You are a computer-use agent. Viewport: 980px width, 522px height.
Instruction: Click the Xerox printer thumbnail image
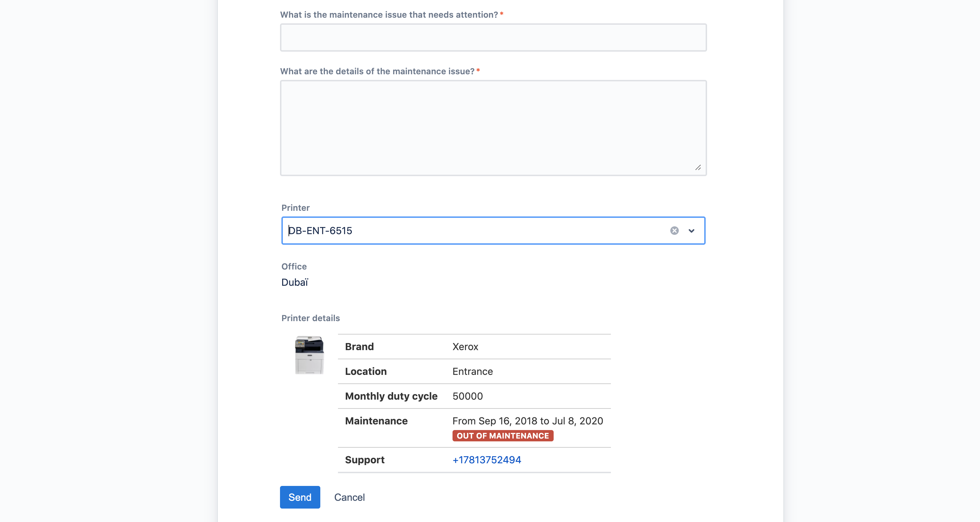(309, 355)
